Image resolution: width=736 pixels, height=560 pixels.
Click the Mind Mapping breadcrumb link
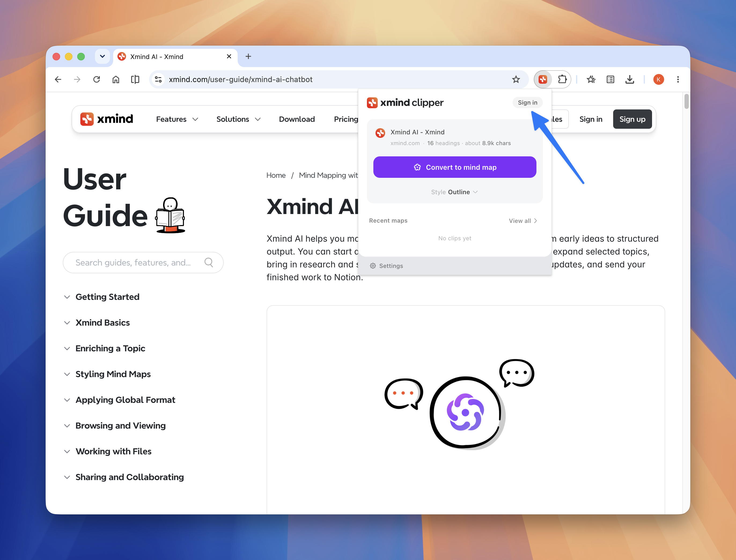(328, 175)
